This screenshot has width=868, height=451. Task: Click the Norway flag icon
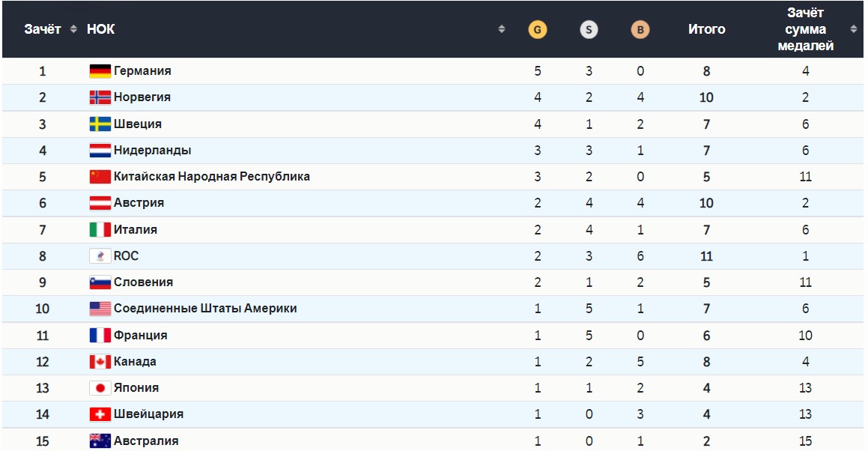tap(100, 97)
